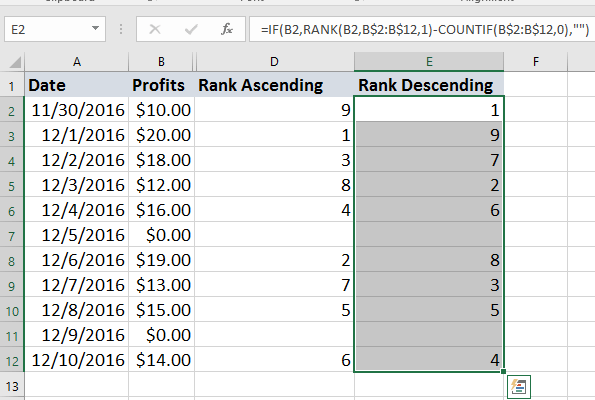
Task: Select the $0.00 cell in the 12/9/2016 row
Action: 162,335
